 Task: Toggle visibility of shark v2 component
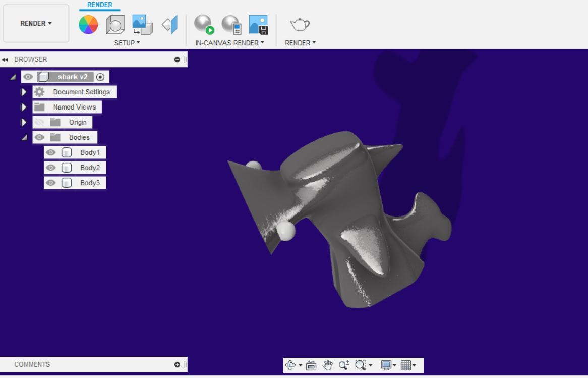(28, 77)
